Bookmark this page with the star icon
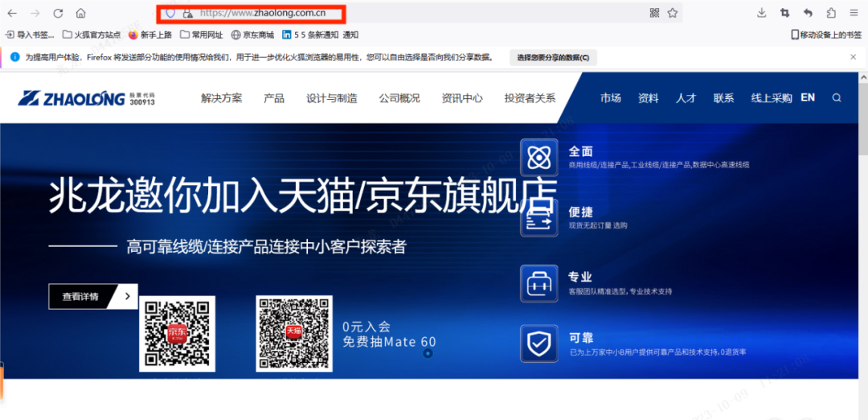This screenshot has height=420, width=868. click(x=673, y=13)
